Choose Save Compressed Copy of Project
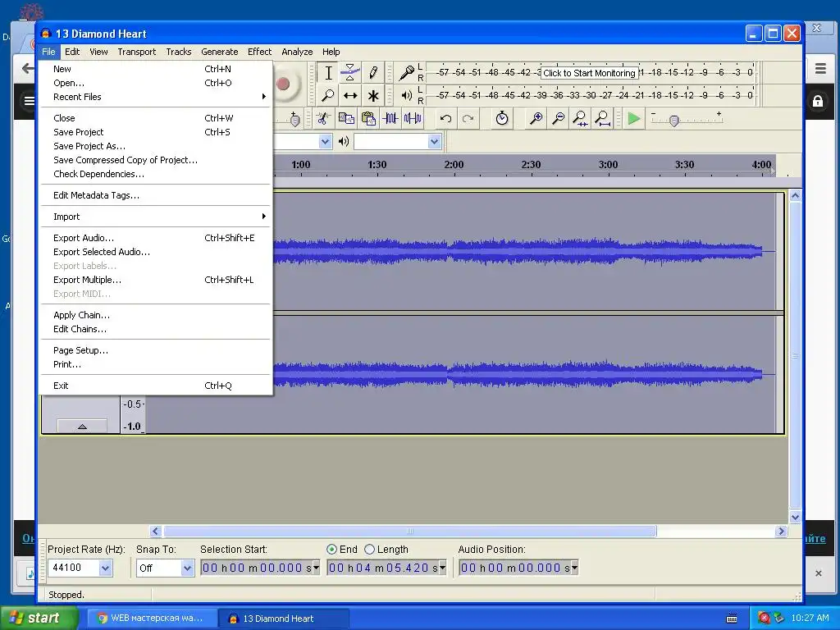This screenshot has width=840, height=630. (157, 160)
